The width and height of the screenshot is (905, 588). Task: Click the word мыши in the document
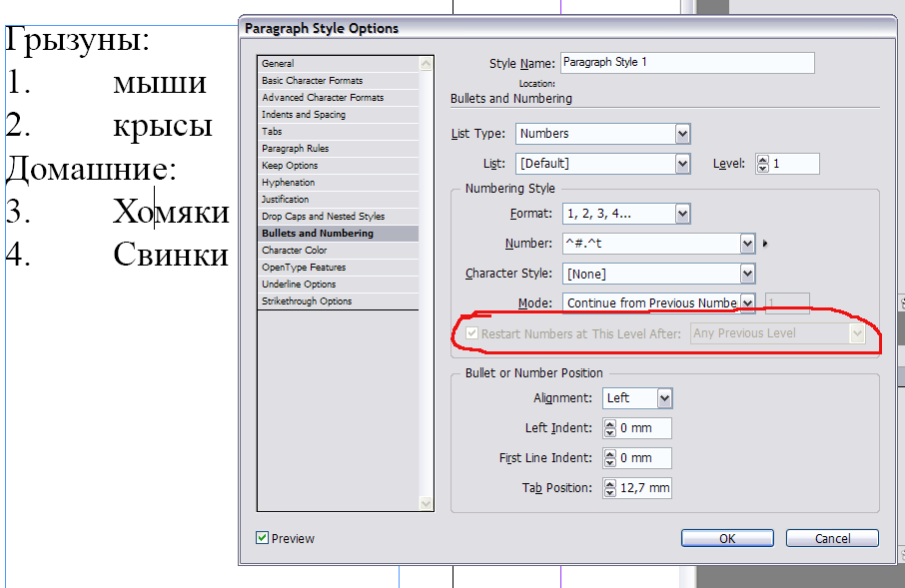(160, 83)
